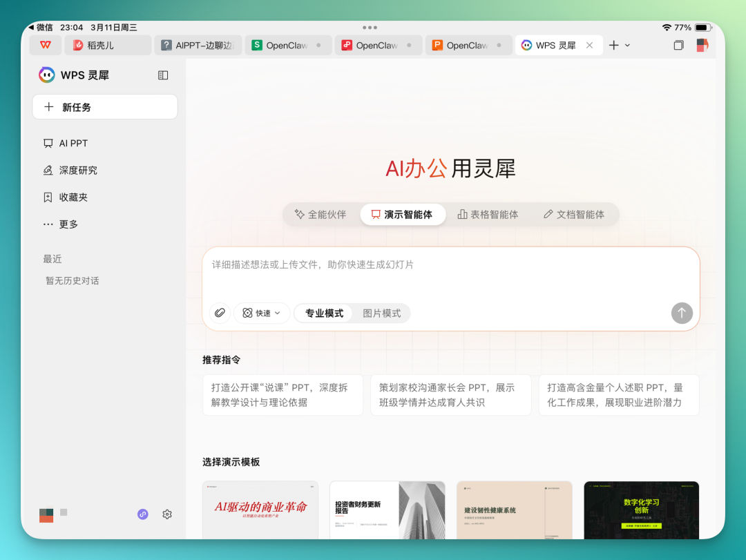Image resolution: width=746 pixels, height=560 pixels.
Task: Switch to 图片模式
Action: click(381, 313)
